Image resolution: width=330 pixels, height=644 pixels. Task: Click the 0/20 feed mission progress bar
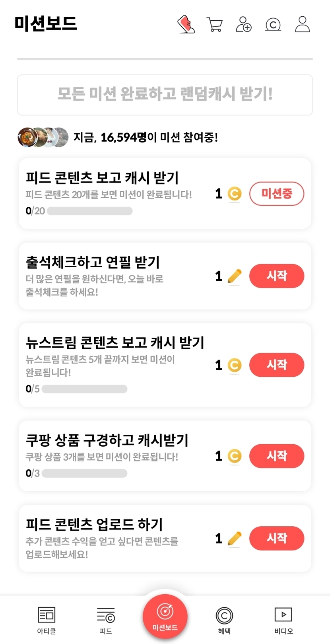tap(89, 211)
